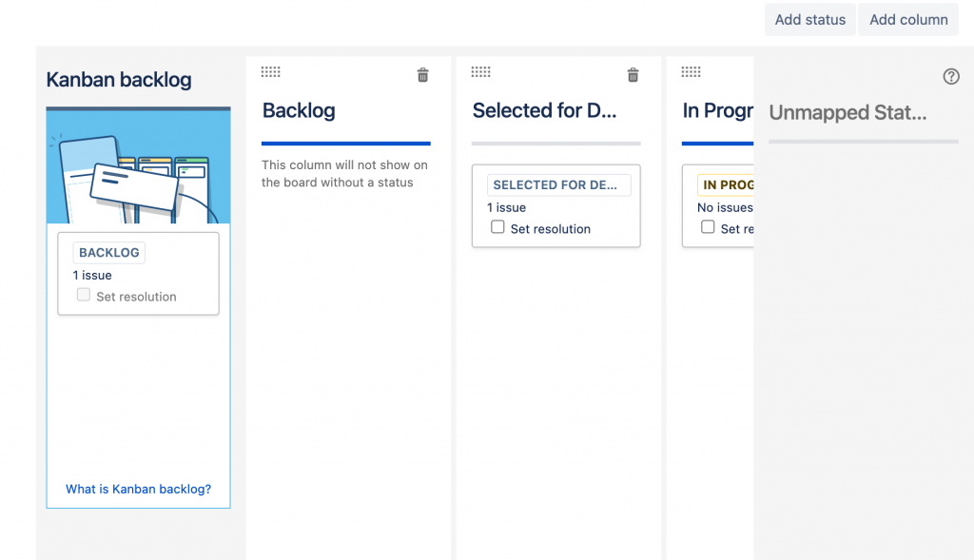The width and height of the screenshot is (974, 560).
Task: Check Set resolution for In Progress status
Action: (x=708, y=228)
